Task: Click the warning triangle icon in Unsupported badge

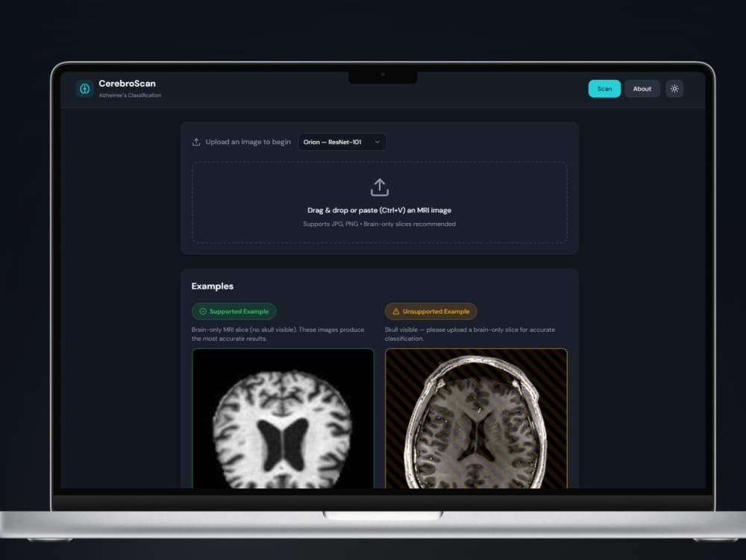Action: pos(396,312)
